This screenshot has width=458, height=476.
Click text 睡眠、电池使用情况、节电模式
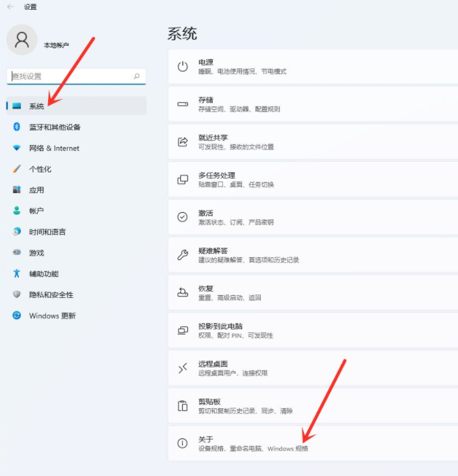pos(243,72)
